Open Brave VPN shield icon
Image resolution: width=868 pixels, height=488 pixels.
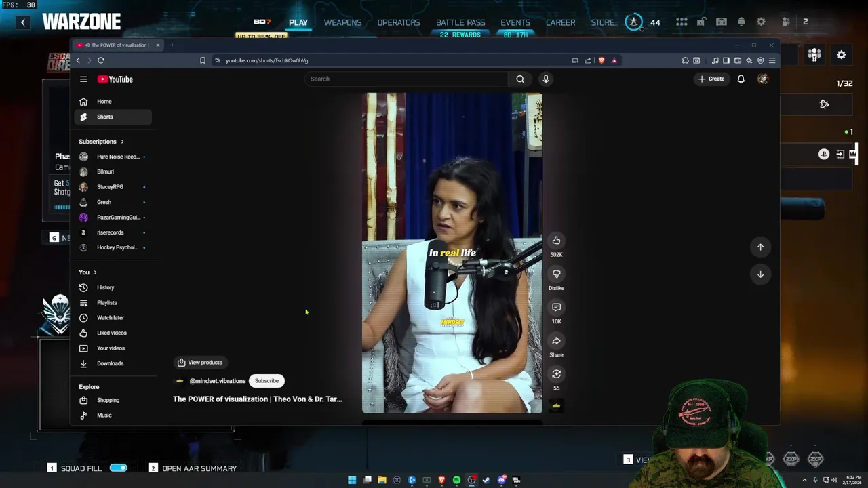pyautogui.click(x=760, y=60)
